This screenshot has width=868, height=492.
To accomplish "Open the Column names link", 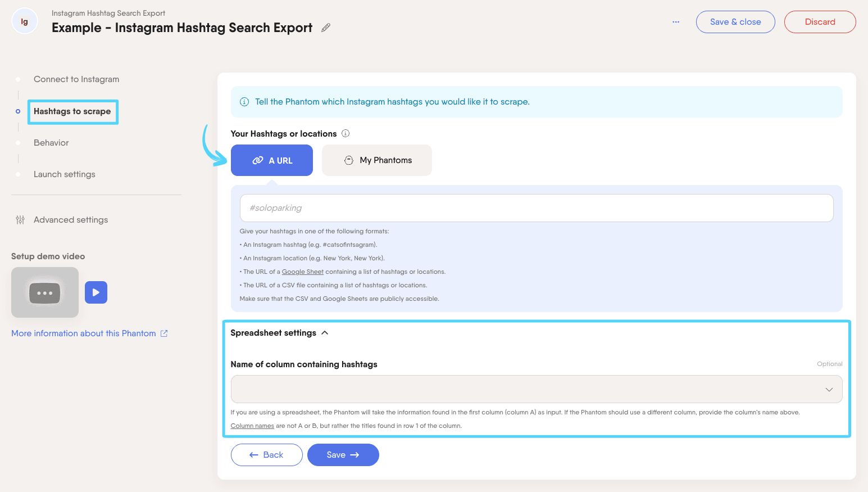I will pyautogui.click(x=252, y=426).
